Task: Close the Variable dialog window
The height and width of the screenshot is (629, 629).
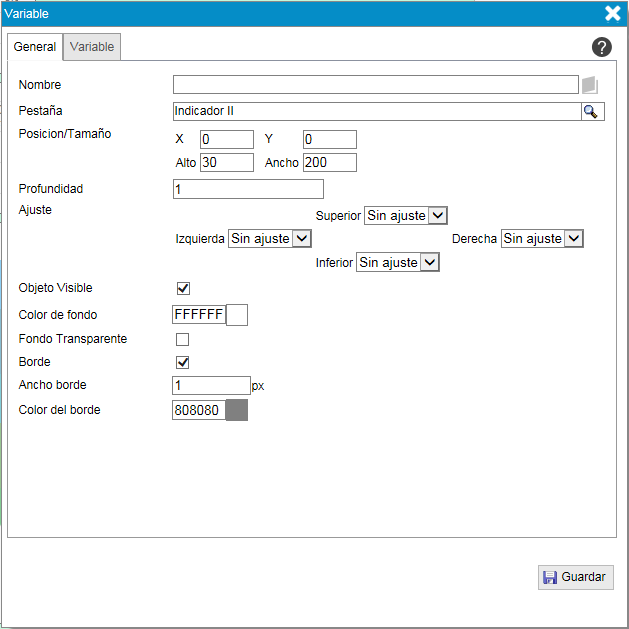Action: point(613,13)
